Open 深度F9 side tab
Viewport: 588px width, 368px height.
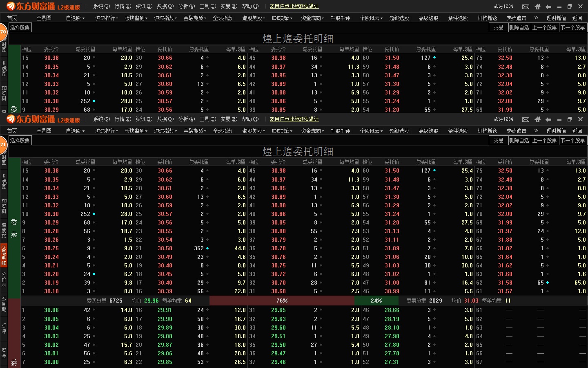pyautogui.click(x=4, y=231)
